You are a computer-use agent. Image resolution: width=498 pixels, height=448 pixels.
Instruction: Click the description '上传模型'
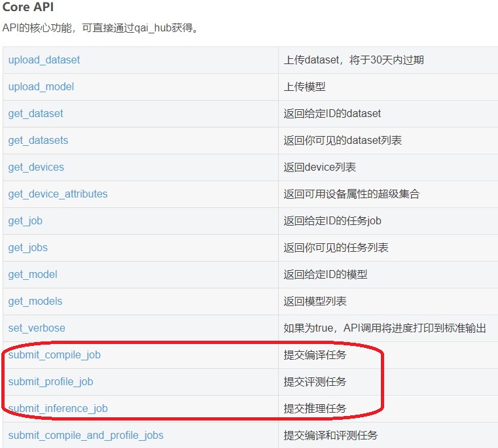click(304, 87)
